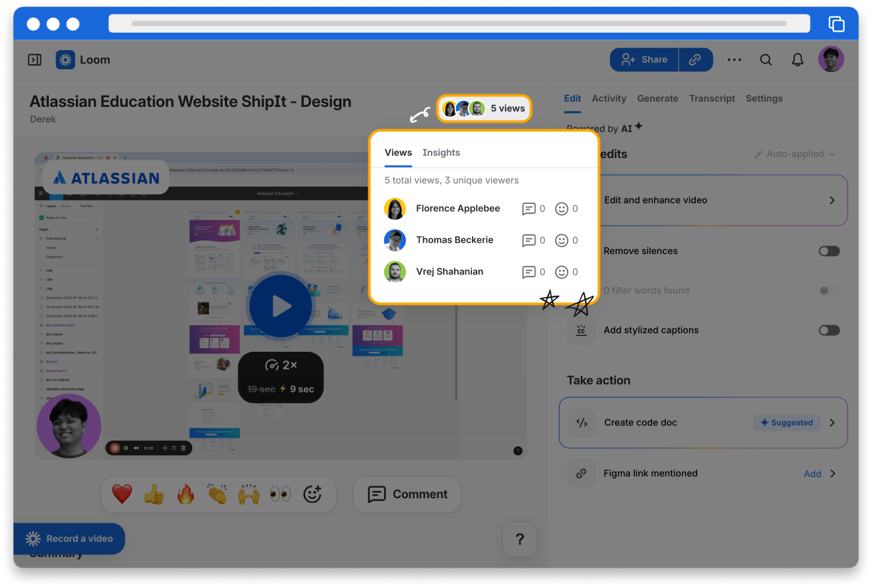React with the raised hands emoji
Screen dimensions: 872x588
pos(248,494)
